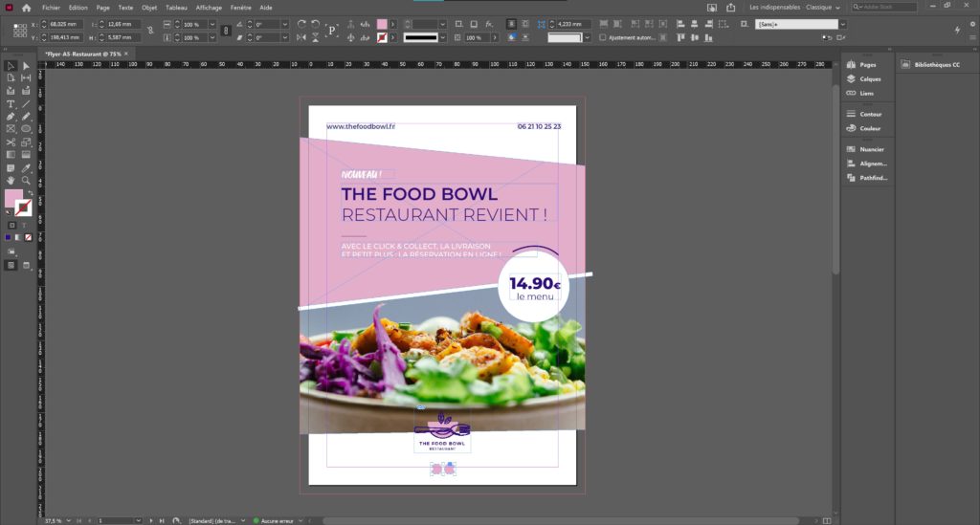Open the horizontal scale percentage dropdown

[x=212, y=24]
